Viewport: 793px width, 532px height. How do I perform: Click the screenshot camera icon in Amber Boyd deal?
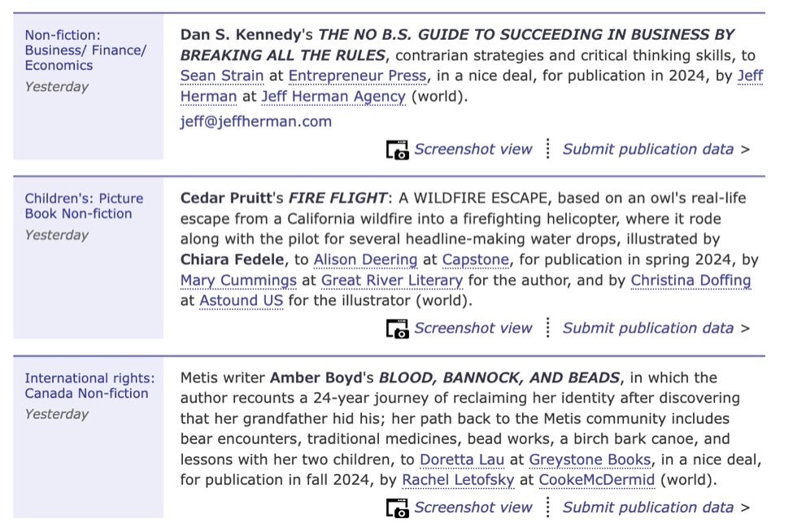click(397, 508)
